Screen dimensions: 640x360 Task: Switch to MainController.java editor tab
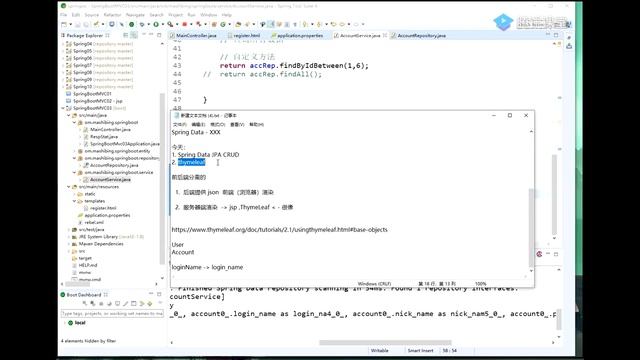(x=193, y=36)
